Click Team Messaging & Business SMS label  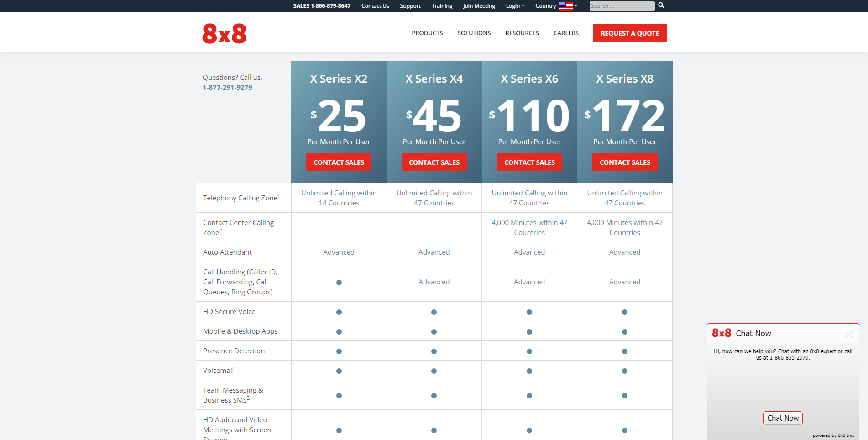(233, 395)
